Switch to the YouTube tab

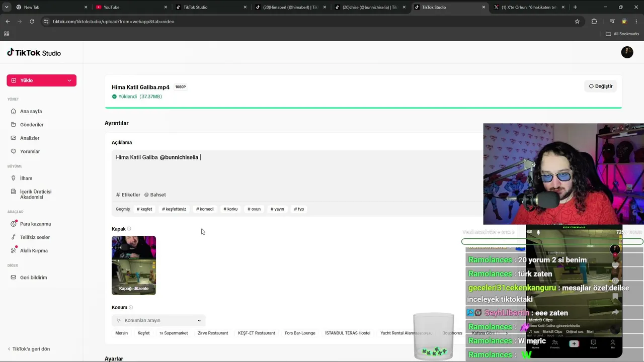coord(130,7)
